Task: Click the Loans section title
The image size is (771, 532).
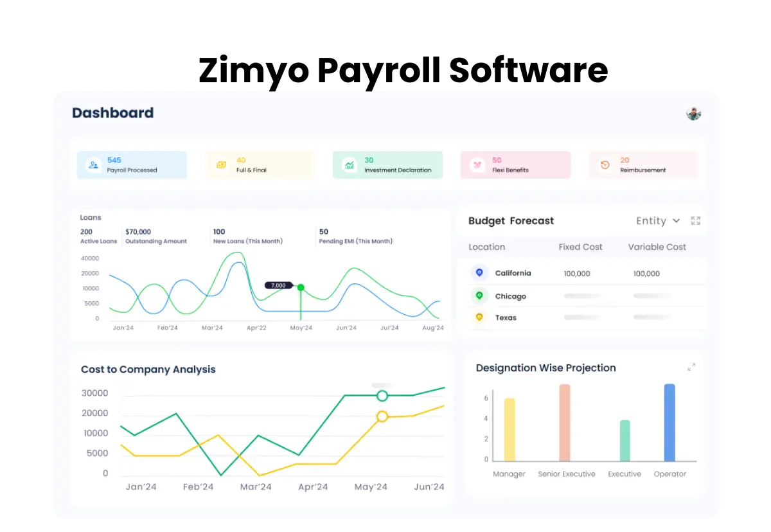Action: (x=91, y=218)
